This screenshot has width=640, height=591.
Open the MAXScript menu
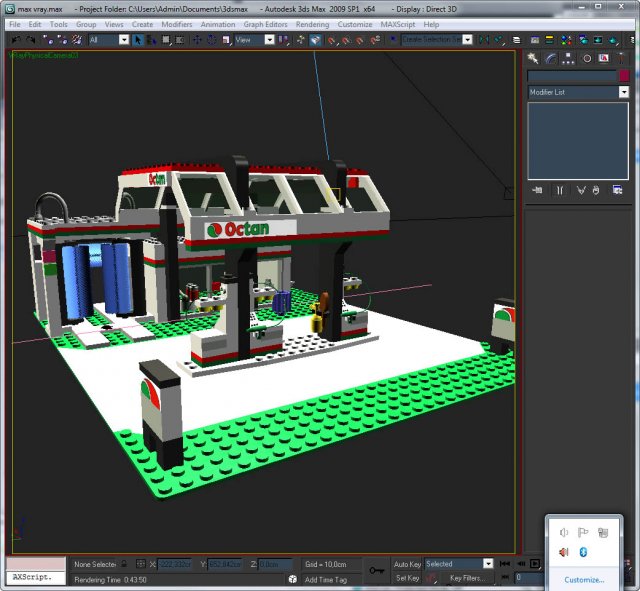coord(398,24)
